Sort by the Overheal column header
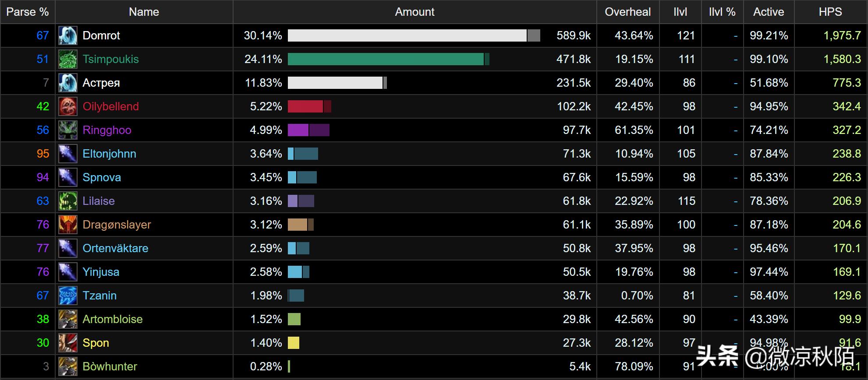This screenshot has height=380, width=868. point(627,12)
